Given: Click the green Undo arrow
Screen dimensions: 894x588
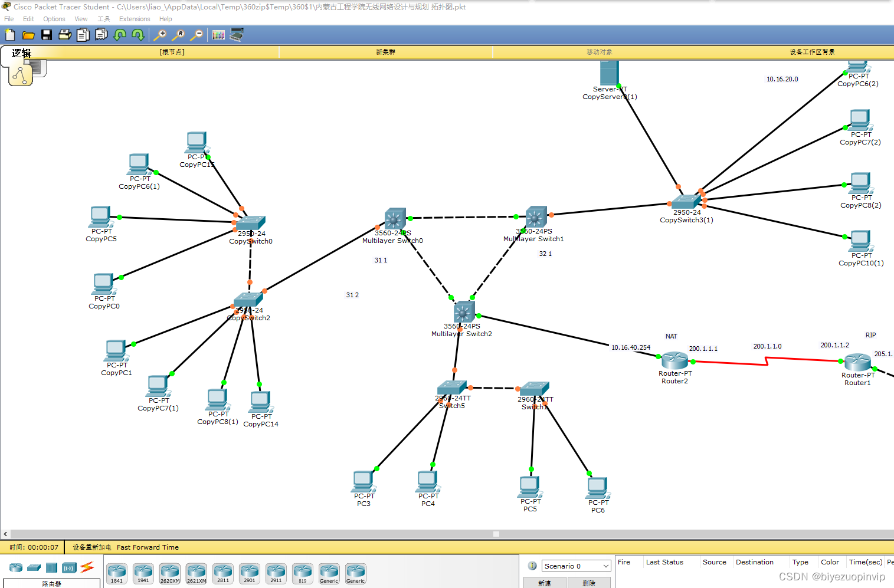Looking at the screenshot, I should tap(120, 35).
